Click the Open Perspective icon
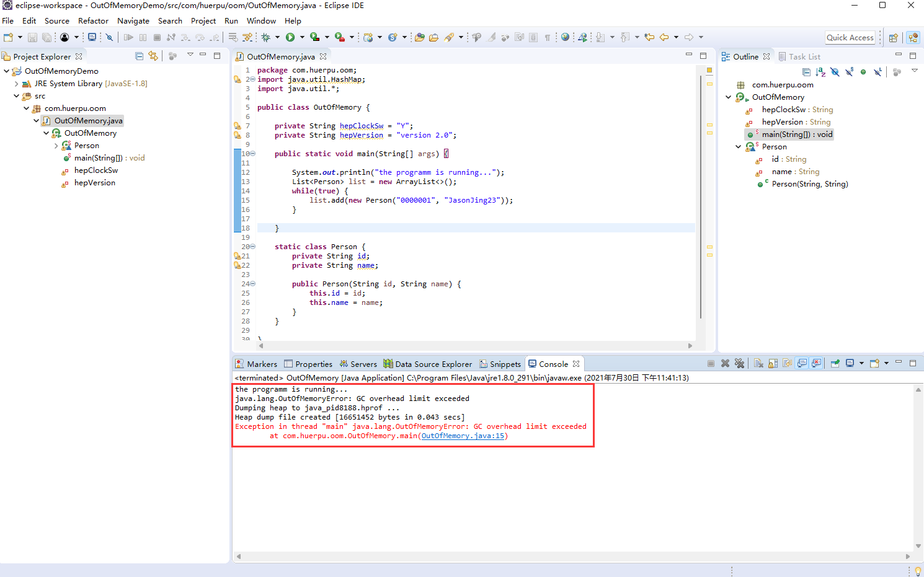This screenshot has width=924, height=577. click(893, 37)
